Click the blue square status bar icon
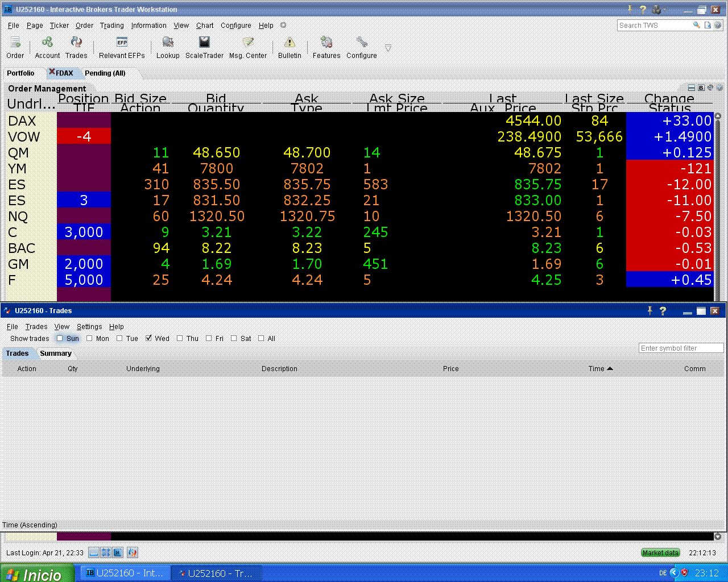This screenshot has height=582, width=728. pyautogui.click(x=118, y=552)
